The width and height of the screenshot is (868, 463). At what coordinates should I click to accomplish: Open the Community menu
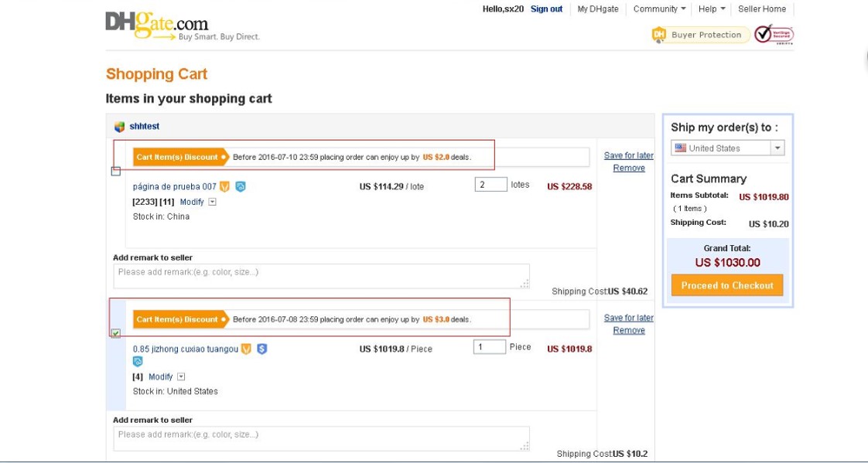tap(659, 9)
